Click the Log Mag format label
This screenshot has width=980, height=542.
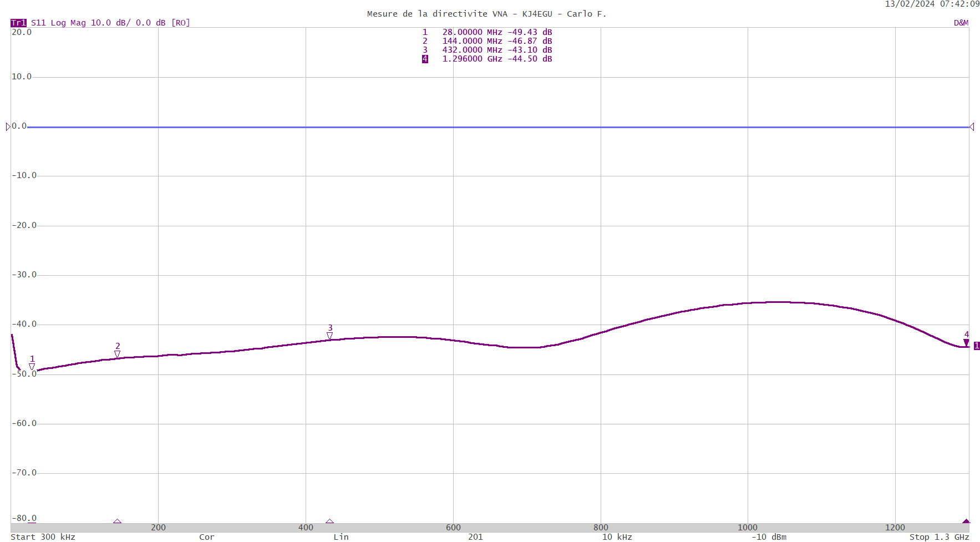click(x=68, y=23)
